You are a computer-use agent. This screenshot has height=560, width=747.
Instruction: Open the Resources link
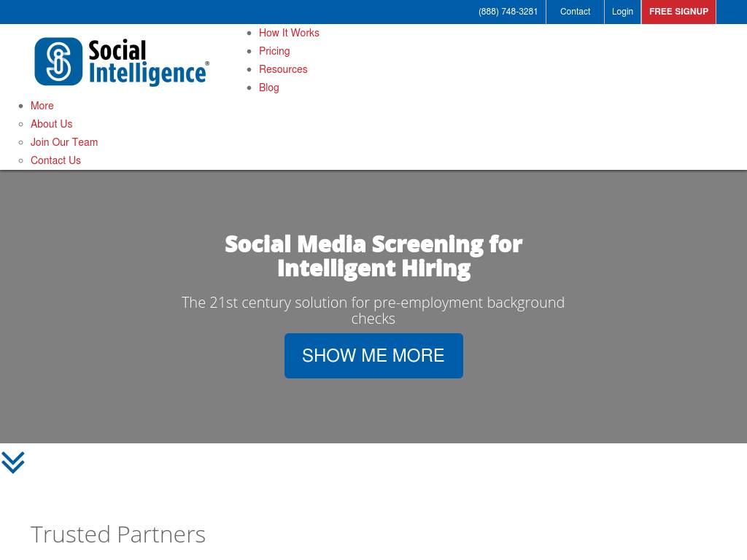pyautogui.click(x=283, y=69)
